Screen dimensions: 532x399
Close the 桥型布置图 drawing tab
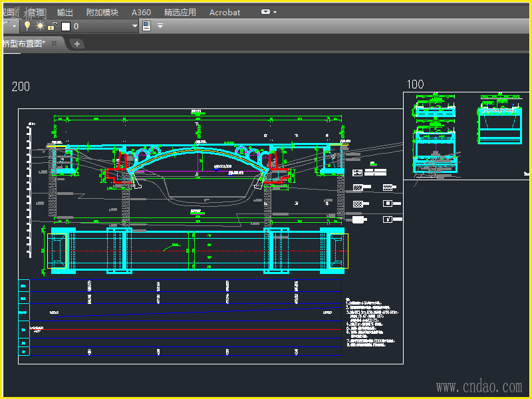coord(55,43)
